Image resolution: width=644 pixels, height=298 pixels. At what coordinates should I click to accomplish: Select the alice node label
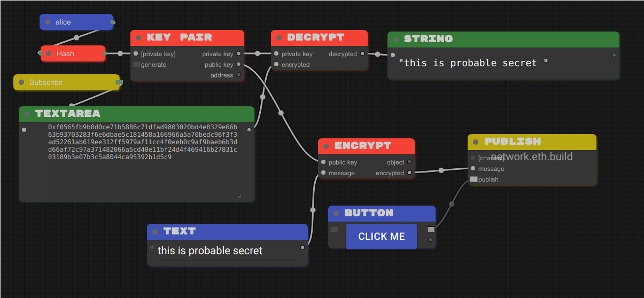point(63,22)
